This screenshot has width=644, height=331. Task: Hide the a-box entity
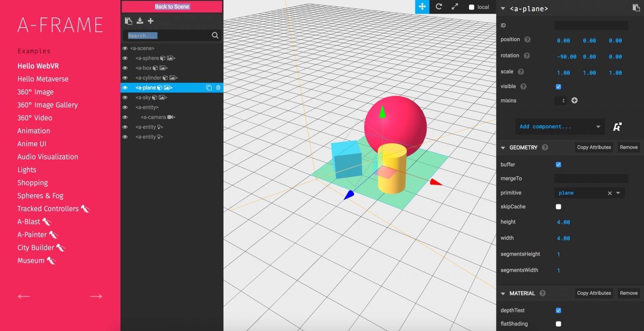pyautogui.click(x=125, y=68)
